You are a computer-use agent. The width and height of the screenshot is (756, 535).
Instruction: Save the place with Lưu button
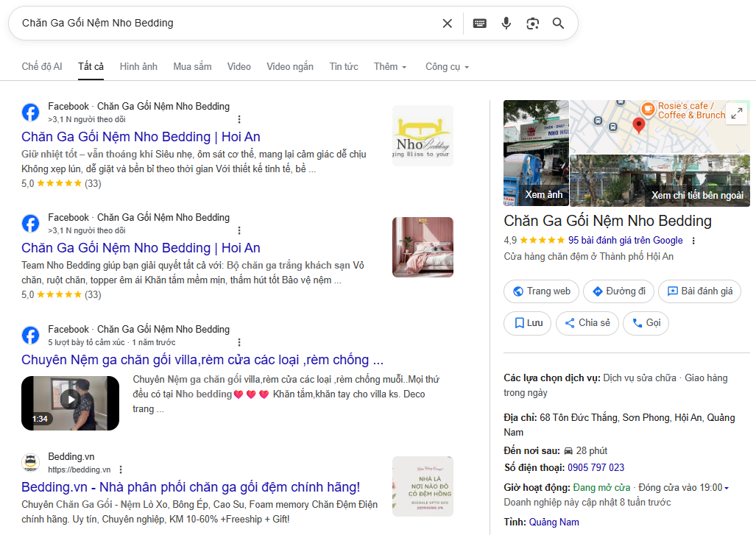(x=528, y=323)
